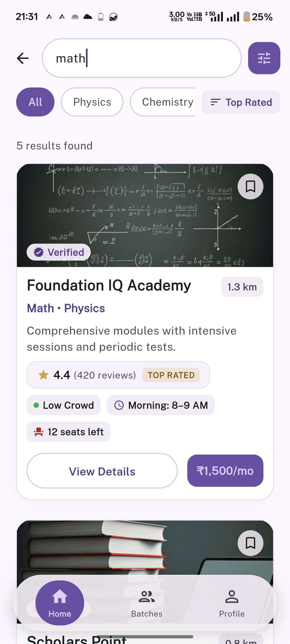Click the View Details button
The image size is (290, 644).
(102, 471)
